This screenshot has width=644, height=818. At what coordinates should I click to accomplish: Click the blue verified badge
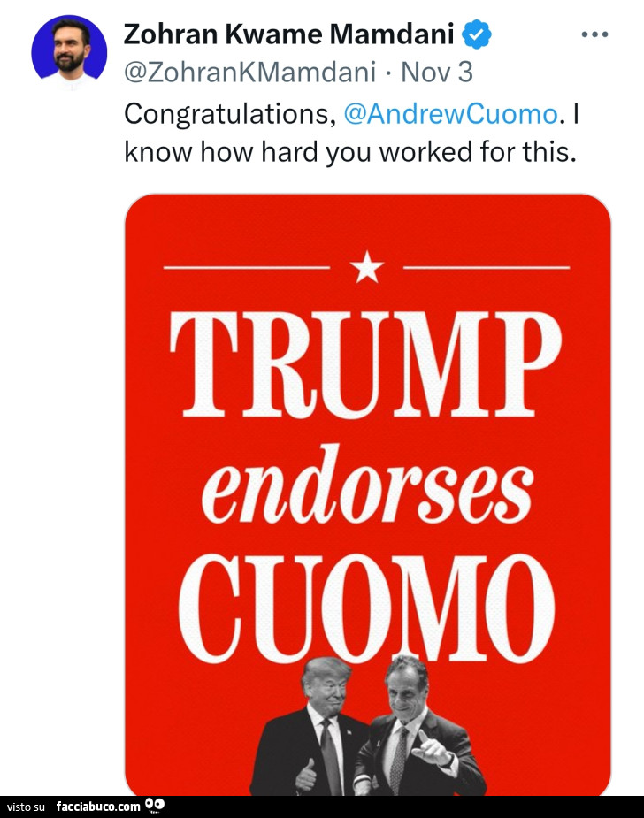click(x=478, y=35)
